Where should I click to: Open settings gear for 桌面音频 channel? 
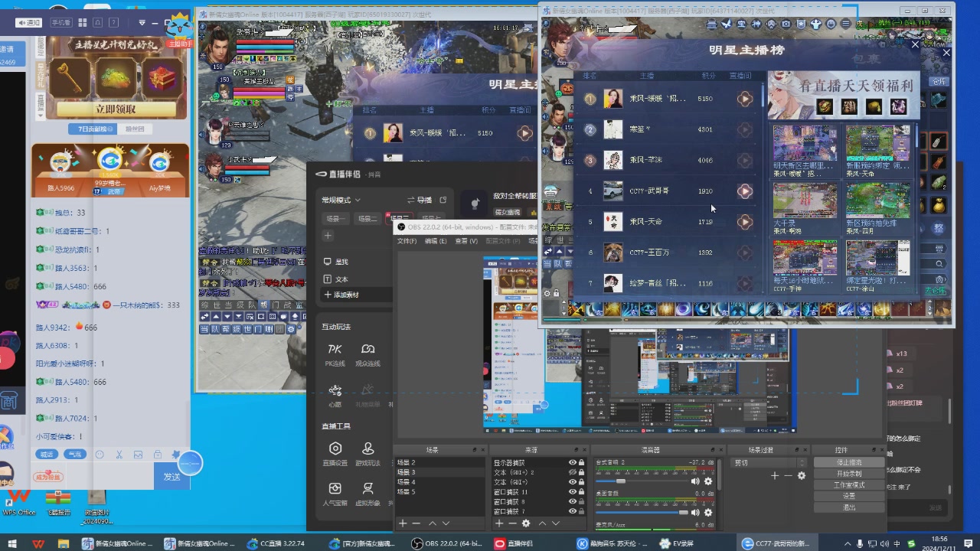coord(708,513)
